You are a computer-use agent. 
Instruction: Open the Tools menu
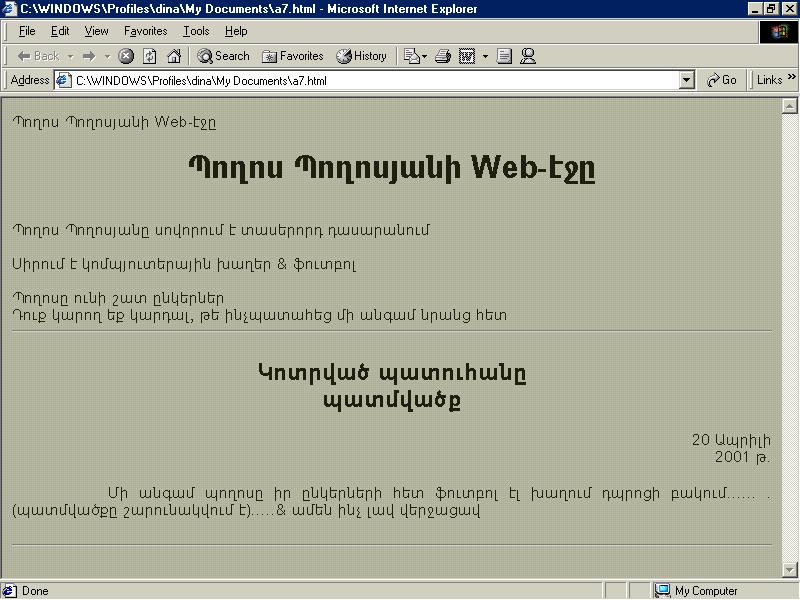tap(196, 31)
